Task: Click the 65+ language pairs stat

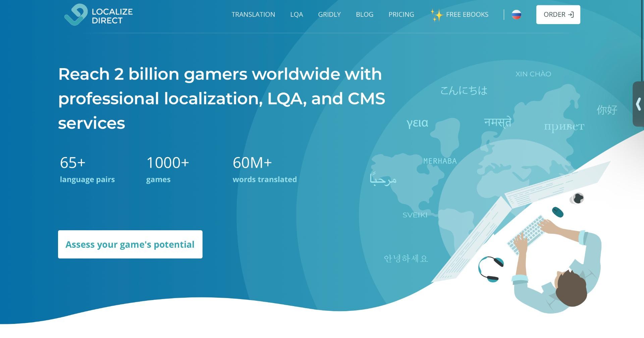Action: (87, 170)
